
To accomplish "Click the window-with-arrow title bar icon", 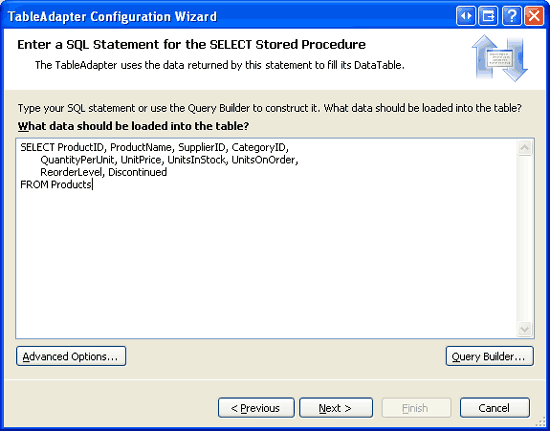I will coord(488,16).
